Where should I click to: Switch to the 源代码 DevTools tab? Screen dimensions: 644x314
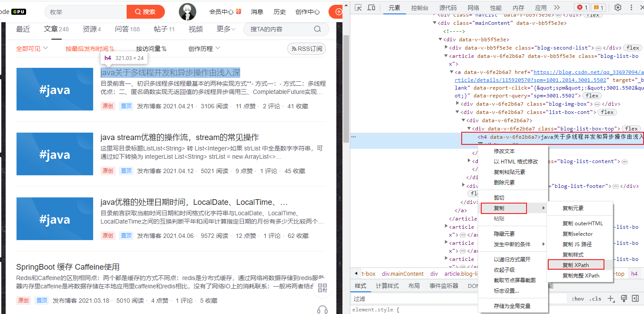coord(448,8)
